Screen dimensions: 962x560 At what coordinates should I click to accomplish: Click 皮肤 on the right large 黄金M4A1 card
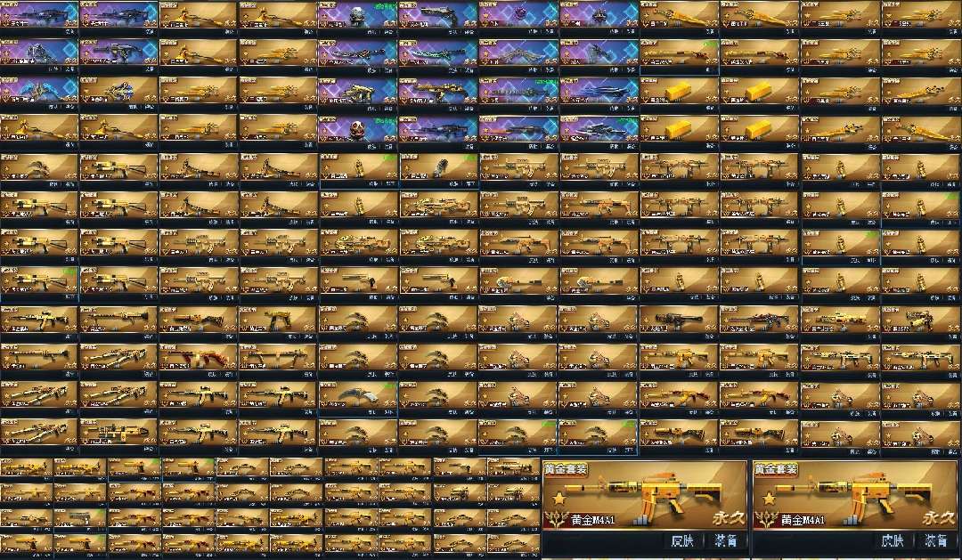pos(892,541)
